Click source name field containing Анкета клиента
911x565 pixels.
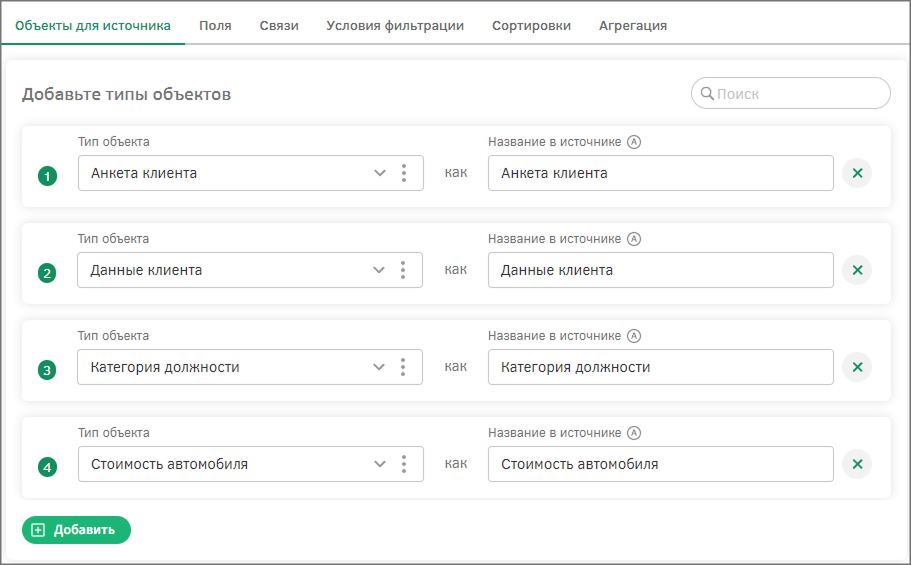click(x=660, y=173)
